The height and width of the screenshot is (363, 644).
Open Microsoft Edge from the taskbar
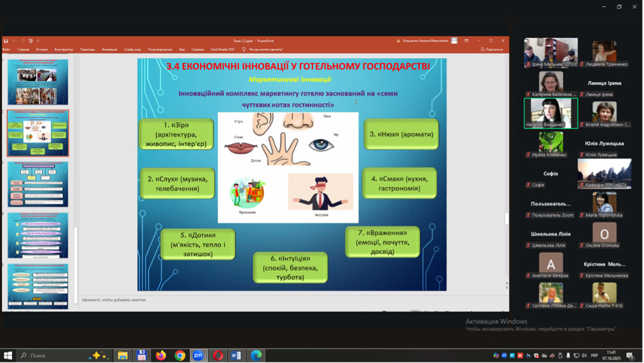click(x=256, y=355)
